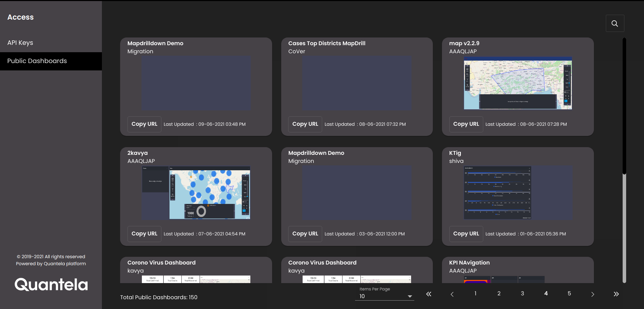Open KPI NAvigation dashboard thumbnail
The height and width of the screenshot is (309, 644).
504,279
